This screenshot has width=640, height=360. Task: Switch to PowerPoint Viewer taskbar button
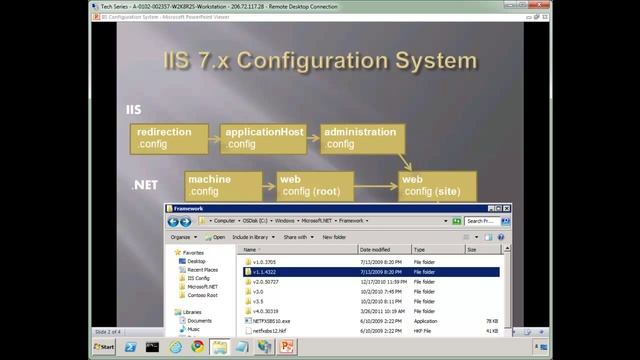[x=287, y=347]
